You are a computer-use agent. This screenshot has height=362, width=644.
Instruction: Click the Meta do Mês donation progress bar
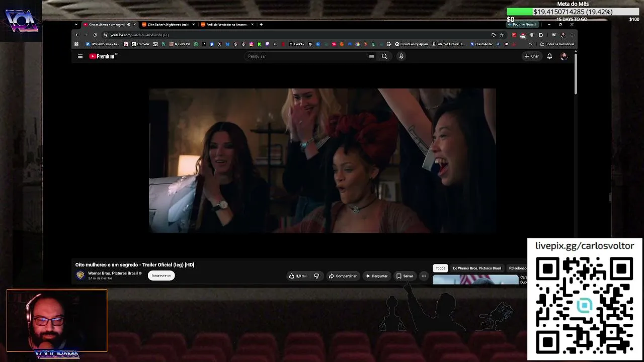click(573, 12)
